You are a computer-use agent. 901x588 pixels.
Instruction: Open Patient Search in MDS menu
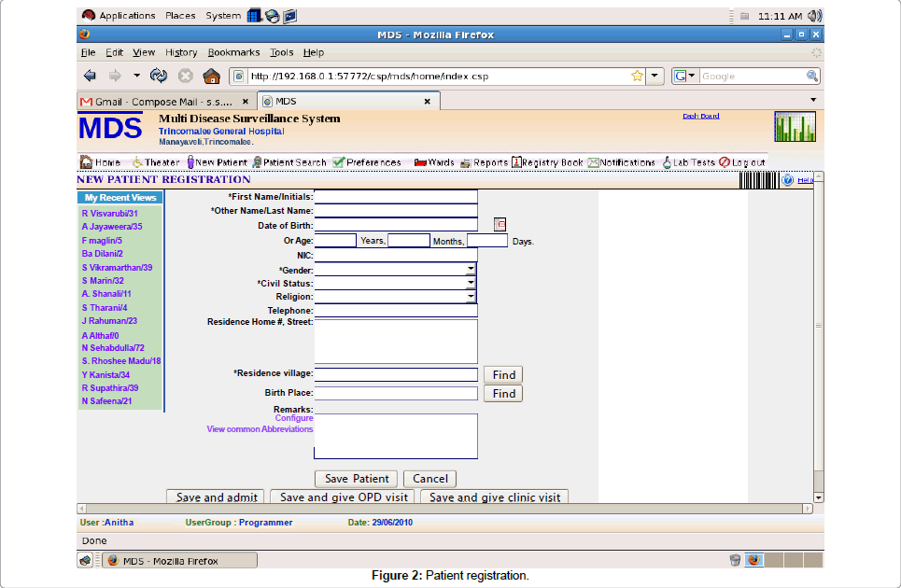click(289, 162)
